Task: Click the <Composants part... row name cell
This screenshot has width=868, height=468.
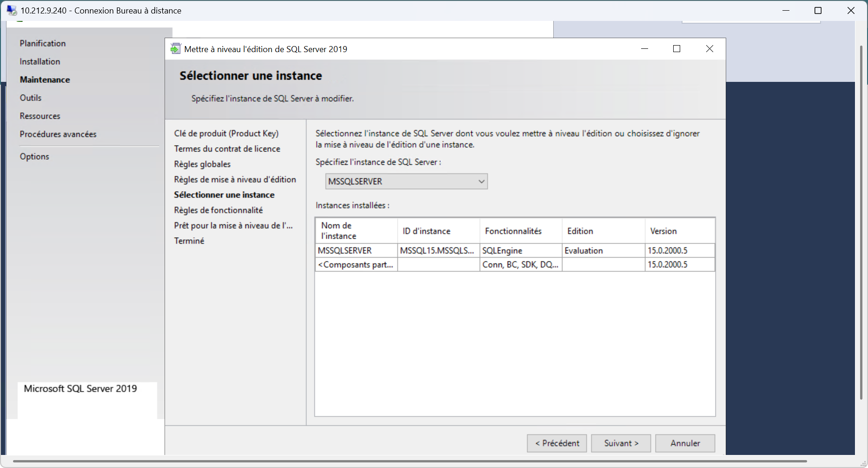Action: [356, 265]
